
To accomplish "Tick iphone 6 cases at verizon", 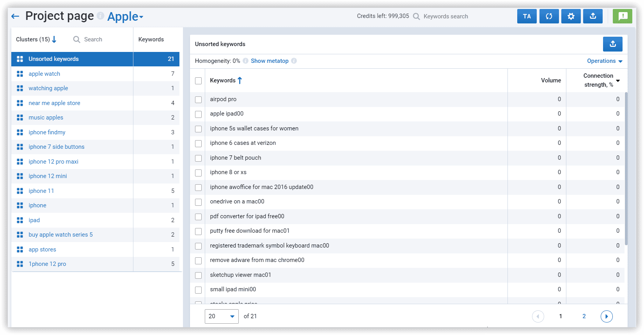I will coord(199,143).
